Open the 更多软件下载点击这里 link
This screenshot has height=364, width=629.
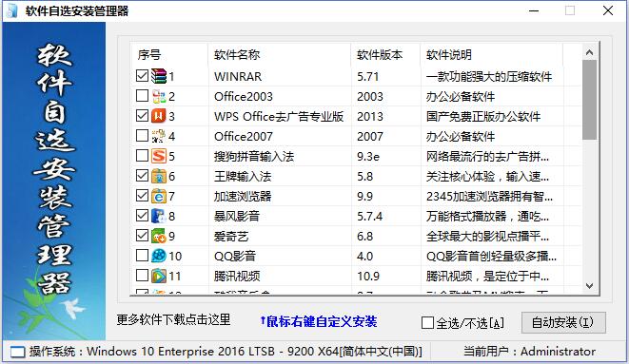[174, 319]
